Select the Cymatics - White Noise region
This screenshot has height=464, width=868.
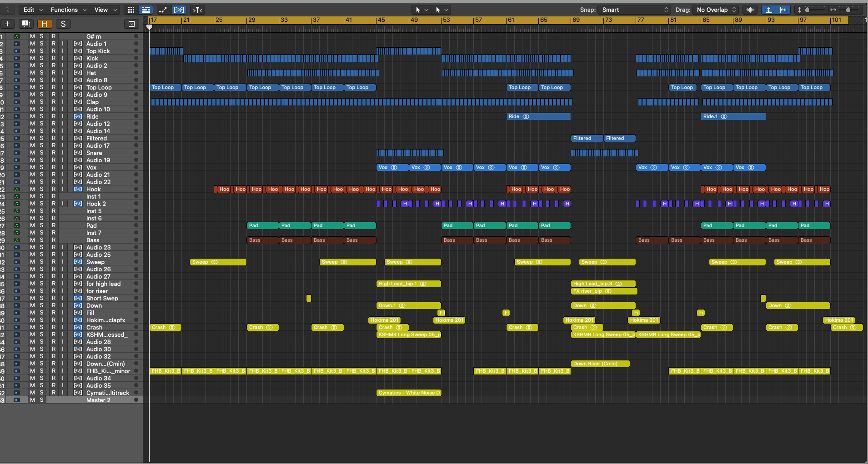click(409, 393)
